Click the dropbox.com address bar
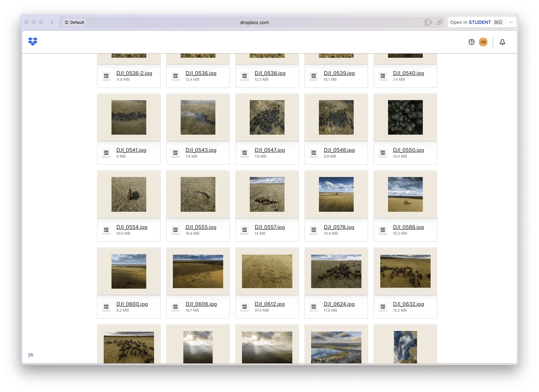 coord(254,22)
